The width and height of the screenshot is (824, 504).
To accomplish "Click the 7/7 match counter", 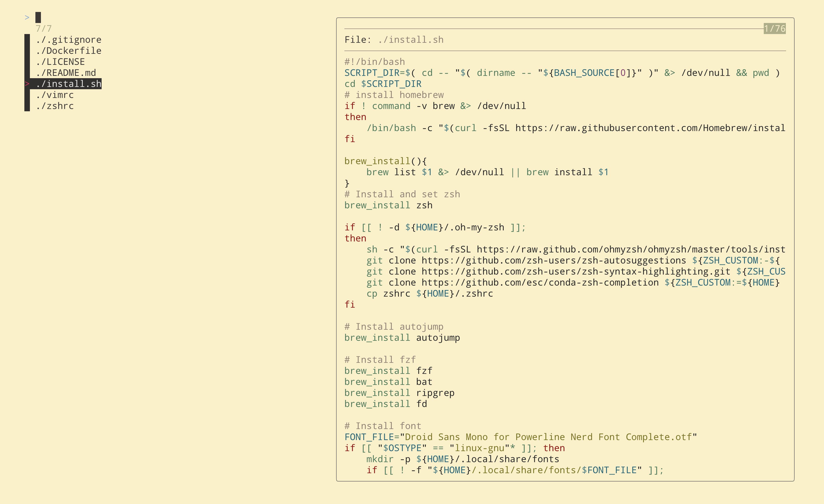I will [44, 29].
